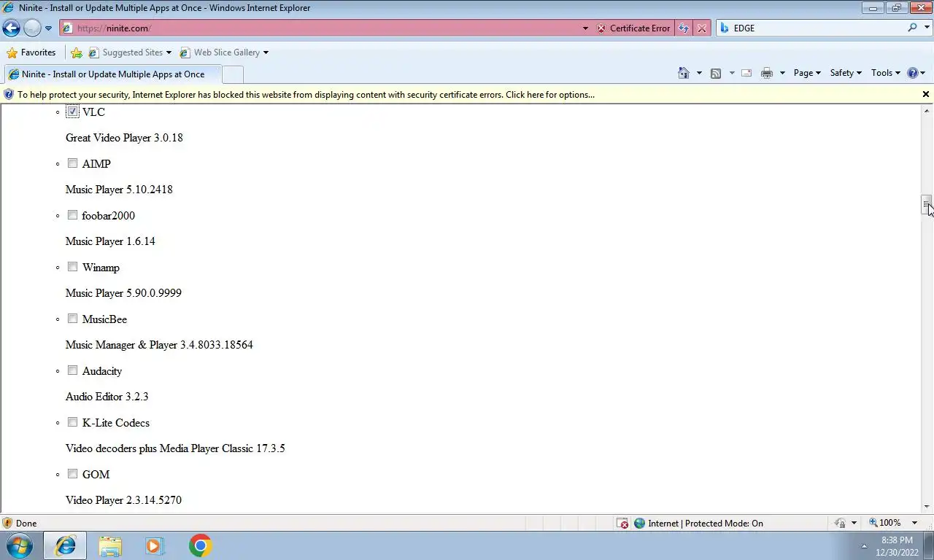Open the Page menu
Screen dimensions: 934x560
click(807, 73)
